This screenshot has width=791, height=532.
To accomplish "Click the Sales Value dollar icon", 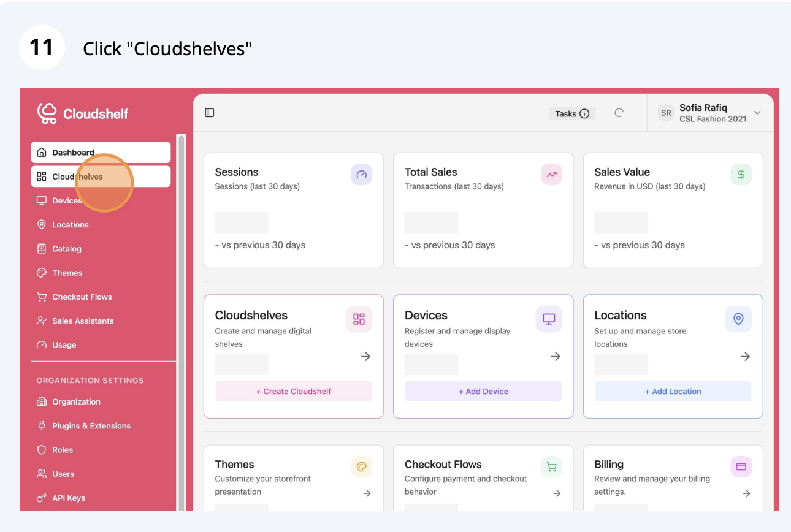I will click(x=741, y=175).
